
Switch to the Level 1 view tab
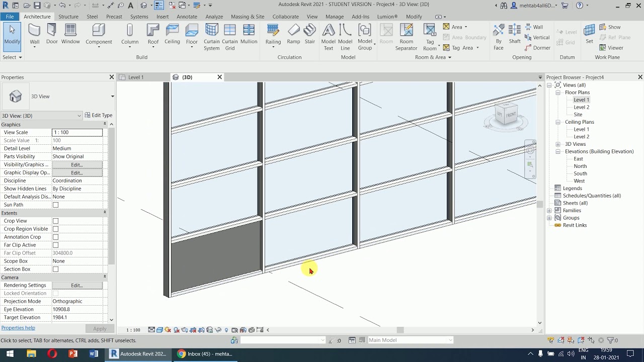click(x=136, y=77)
